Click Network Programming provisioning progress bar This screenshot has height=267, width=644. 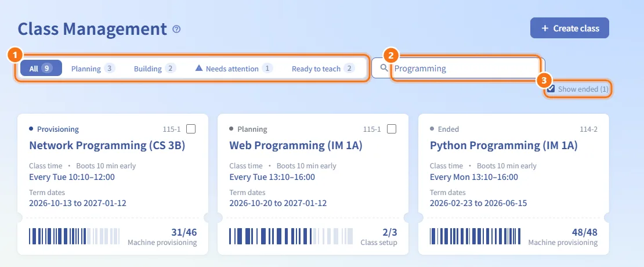74,236
